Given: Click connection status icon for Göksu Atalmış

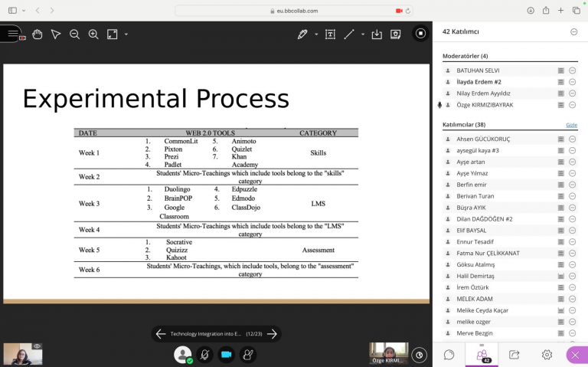Looking at the screenshot, I should (560, 264).
